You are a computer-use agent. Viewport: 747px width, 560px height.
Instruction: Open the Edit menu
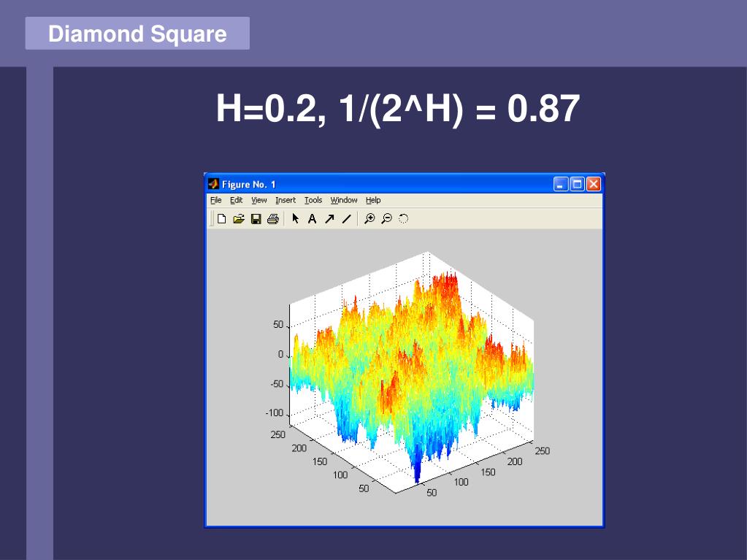(237, 200)
